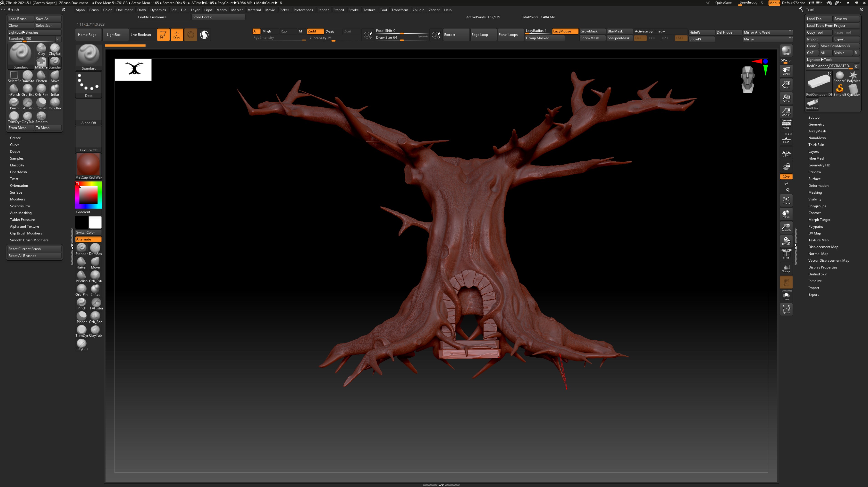The width and height of the screenshot is (868, 487).
Task: Click the AAHalf icon
Action: 786,111
